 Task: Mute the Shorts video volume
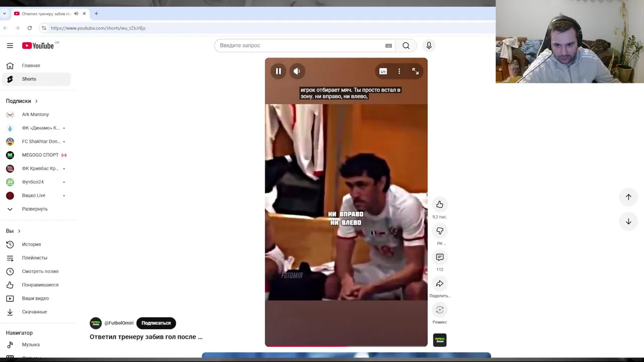[x=297, y=71]
